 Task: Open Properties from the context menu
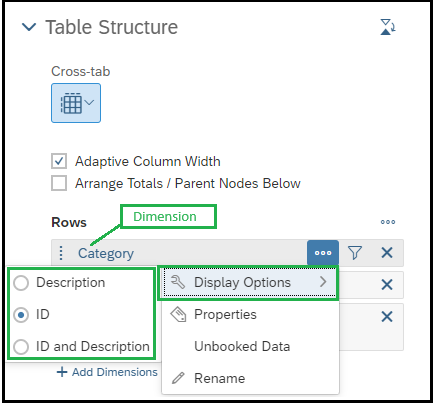[225, 314]
